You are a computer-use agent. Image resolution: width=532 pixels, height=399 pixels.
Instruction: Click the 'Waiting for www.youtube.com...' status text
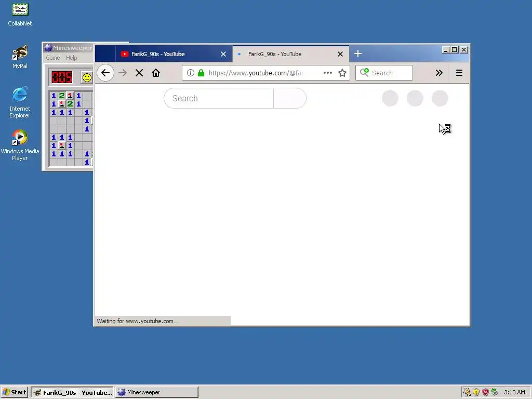137,321
